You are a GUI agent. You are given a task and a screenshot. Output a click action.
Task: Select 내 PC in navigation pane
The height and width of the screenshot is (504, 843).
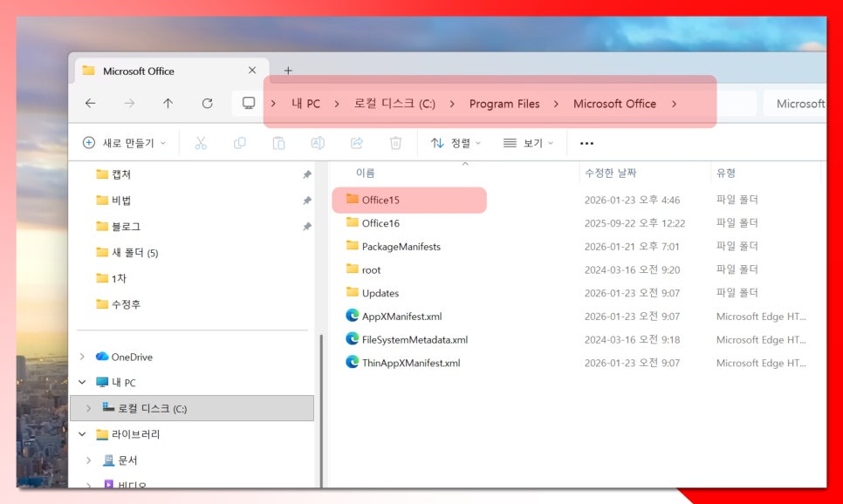(x=116, y=383)
